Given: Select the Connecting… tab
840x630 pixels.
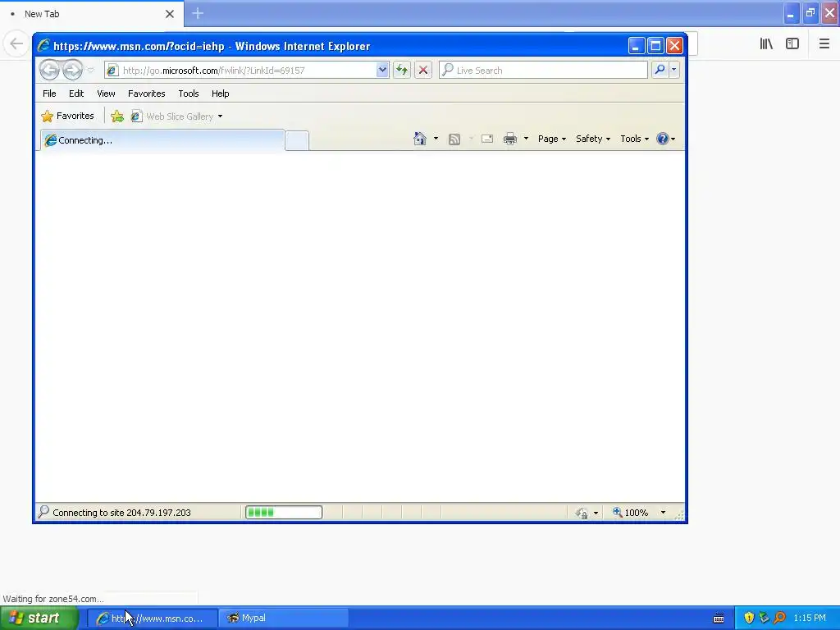Looking at the screenshot, I should [x=162, y=140].
